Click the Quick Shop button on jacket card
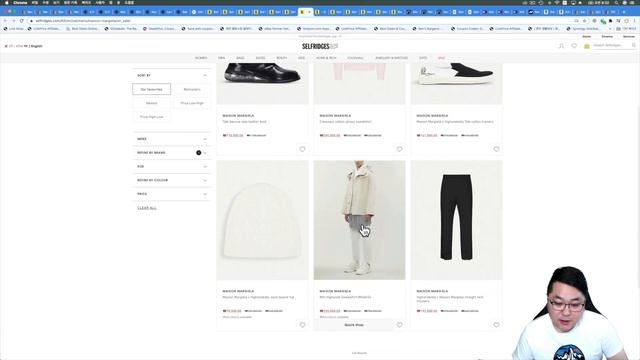The height and width of the screenshot is (360, 640). tap(354, 325)
